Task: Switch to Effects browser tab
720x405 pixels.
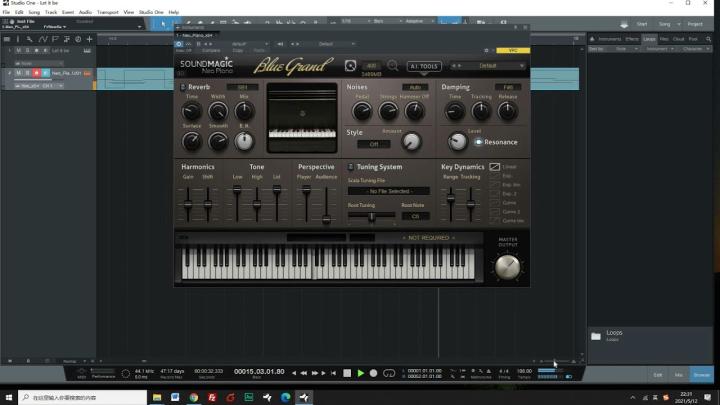Action: (x=632, y=39)
